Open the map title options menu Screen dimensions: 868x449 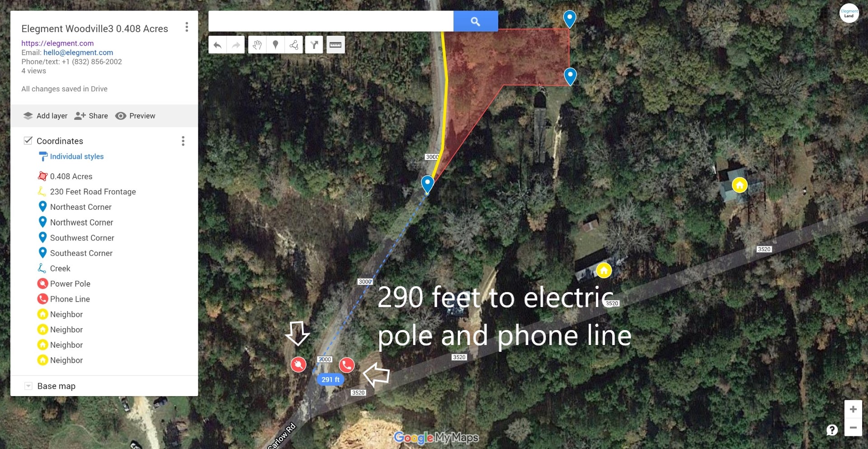coord(187,27)
